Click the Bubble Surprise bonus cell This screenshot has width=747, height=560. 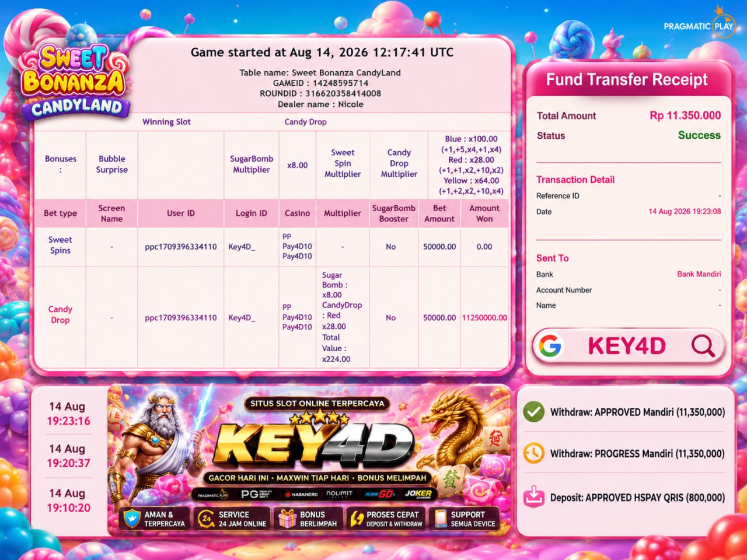point(112,164)
